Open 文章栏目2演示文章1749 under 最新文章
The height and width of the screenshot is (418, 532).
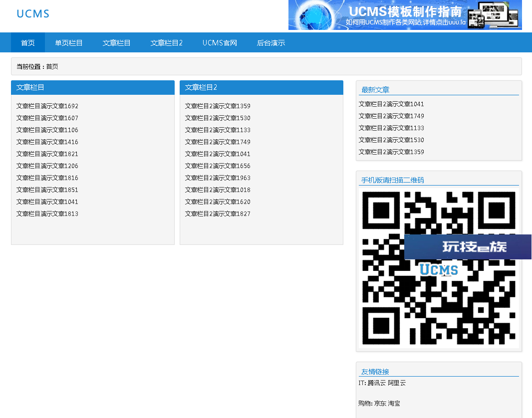pyautogui.click(x=391, y=116)
